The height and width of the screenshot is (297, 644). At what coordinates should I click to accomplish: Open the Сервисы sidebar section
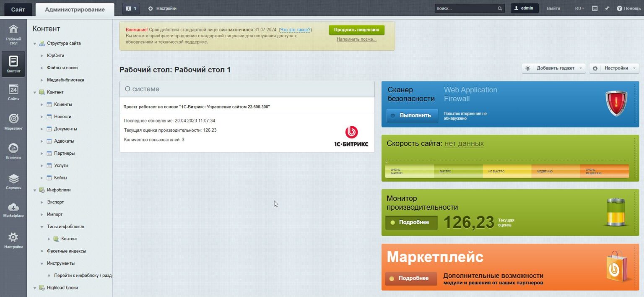click(x=13, y=181)
